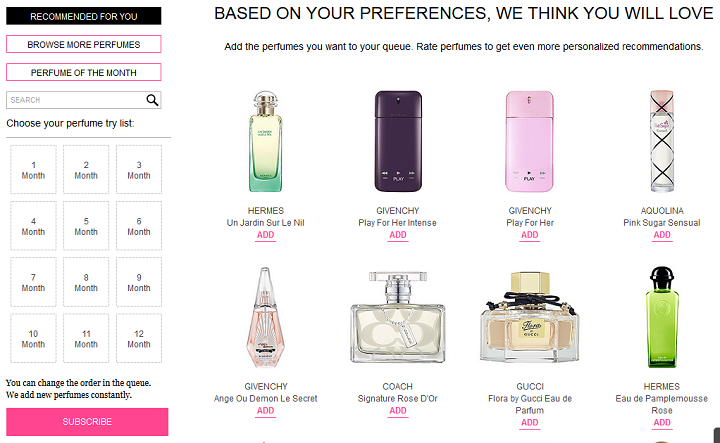Open Perfume of the Month
Image resolution: width=720 pixels, height=443 pixels.
pos(83,73)
